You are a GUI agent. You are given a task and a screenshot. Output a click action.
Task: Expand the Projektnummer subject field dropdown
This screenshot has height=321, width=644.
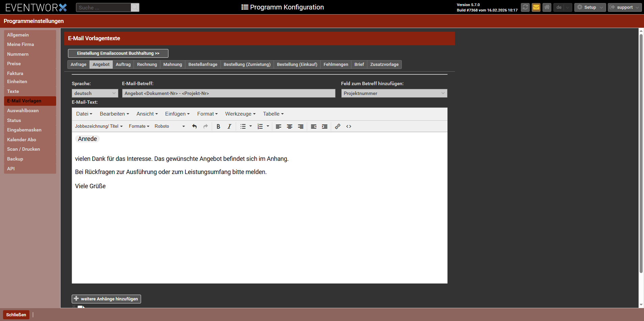[394, 93]
